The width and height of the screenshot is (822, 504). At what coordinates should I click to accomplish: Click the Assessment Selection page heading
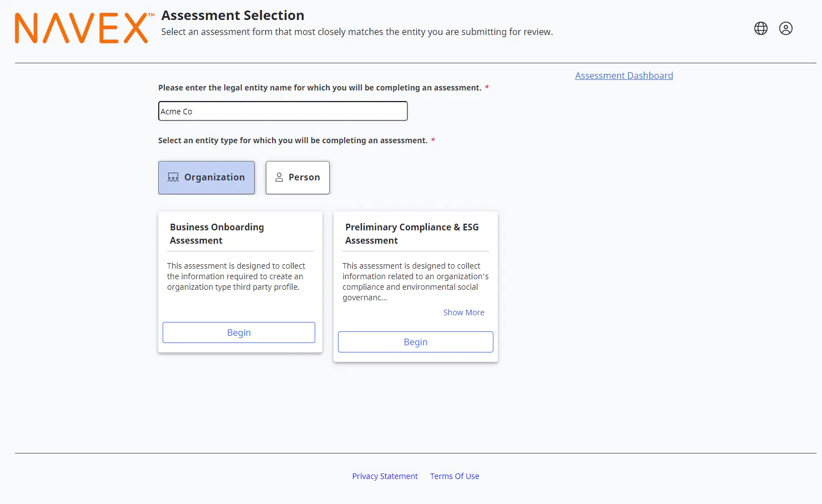233,16
